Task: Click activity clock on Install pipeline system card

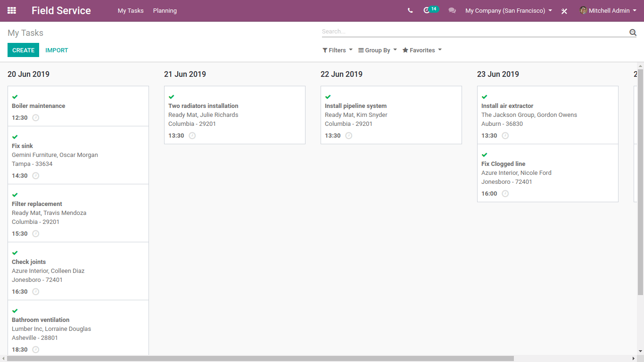Action: click(349, 136)
